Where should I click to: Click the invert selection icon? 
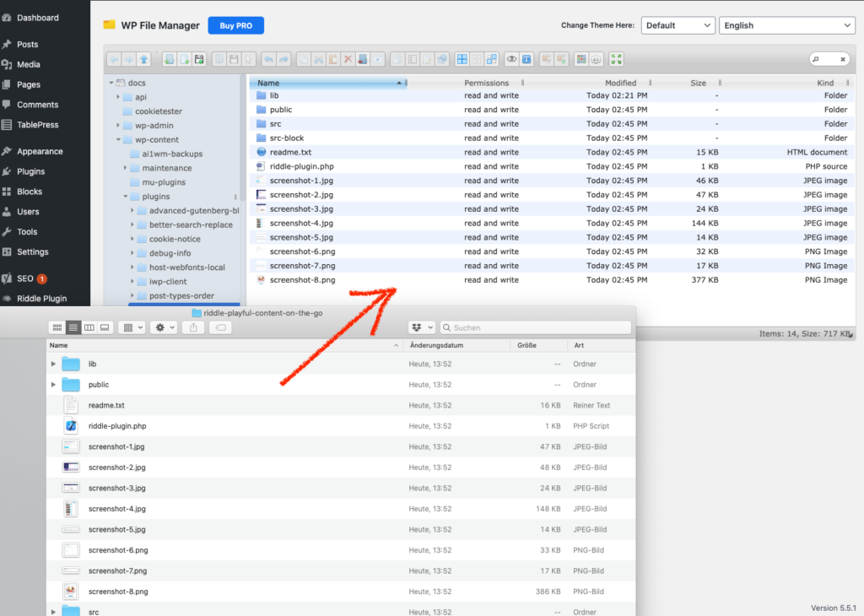(x=492, y=60)
